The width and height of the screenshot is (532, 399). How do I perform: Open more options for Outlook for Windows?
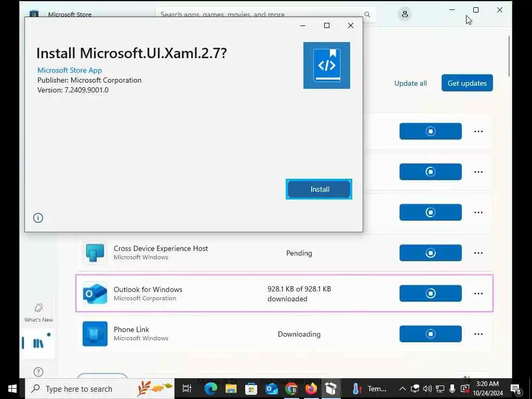coord(478,294)
